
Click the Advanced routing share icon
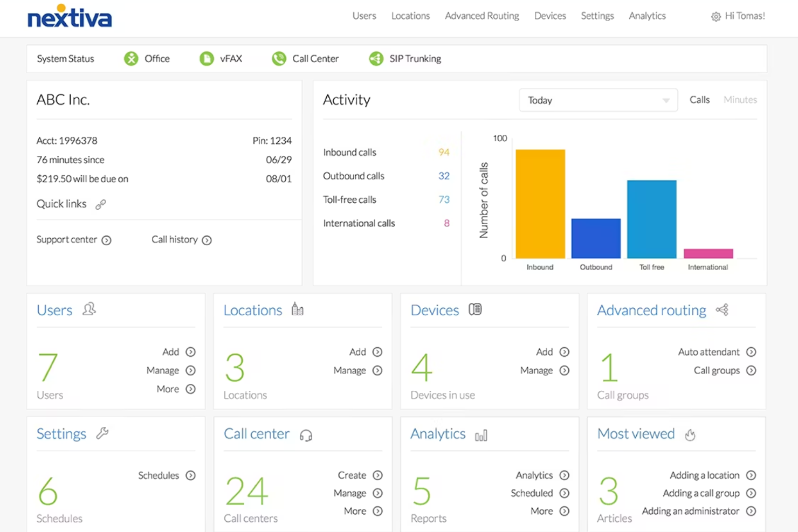[x=722, y=309]
